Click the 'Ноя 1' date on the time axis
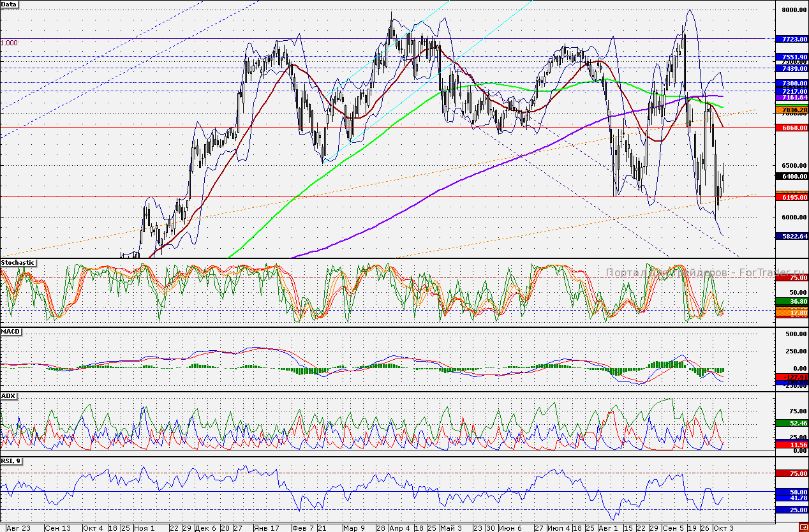 pos(145,528)
